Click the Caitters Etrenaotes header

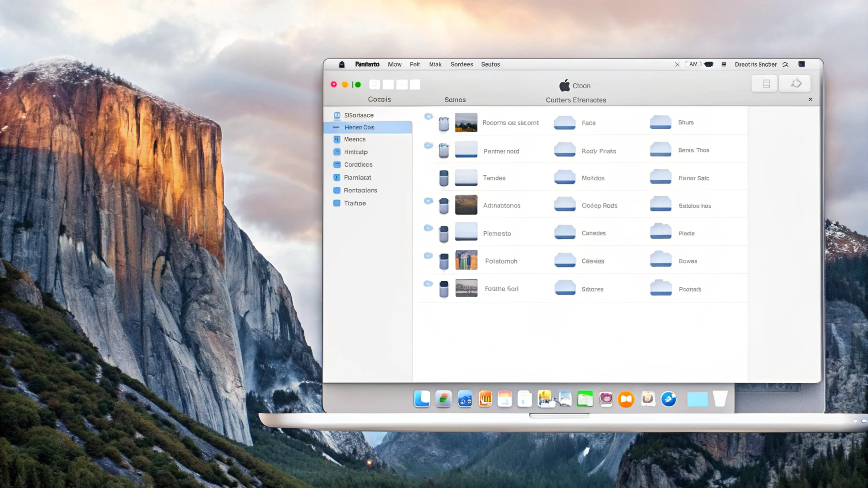click(x=576, y=100)
